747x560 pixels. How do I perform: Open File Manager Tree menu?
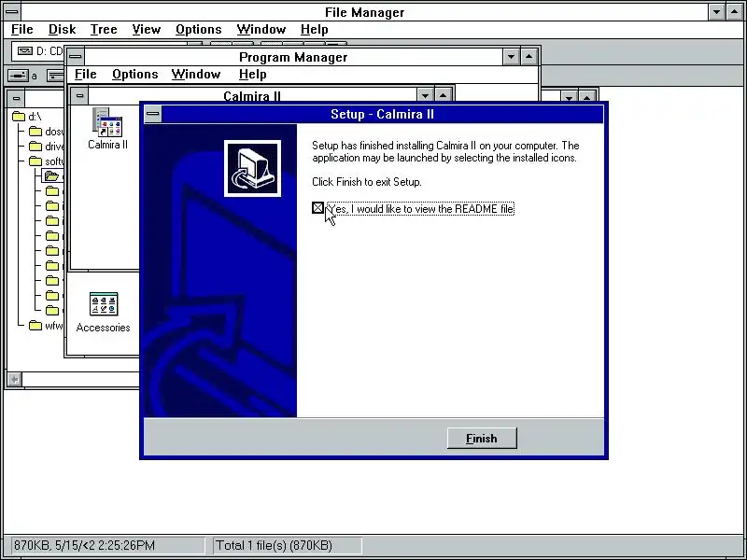pos(104,30)
